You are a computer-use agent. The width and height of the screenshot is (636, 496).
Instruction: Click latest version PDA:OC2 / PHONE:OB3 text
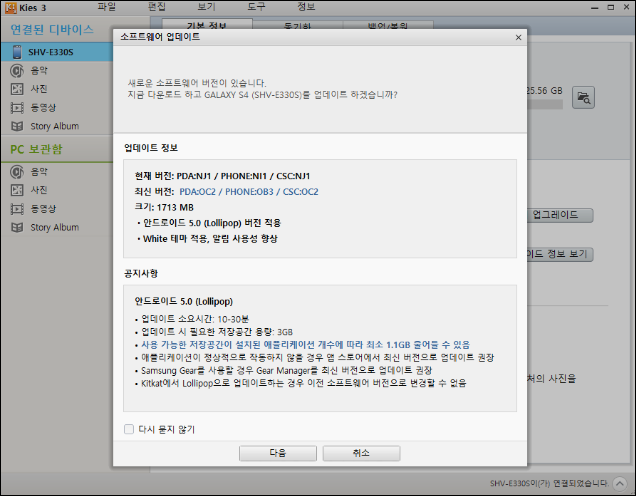(249, 191)
